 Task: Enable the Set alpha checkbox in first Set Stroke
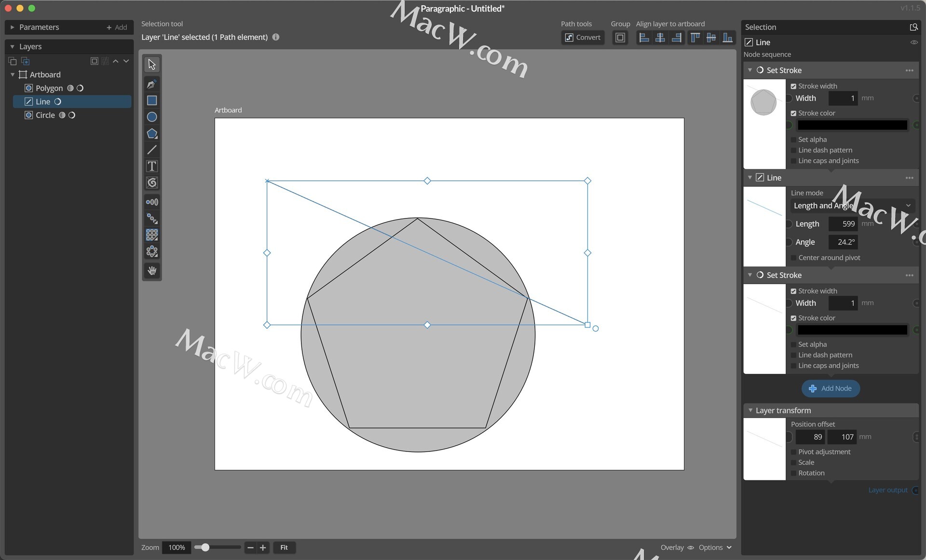(793, 140)
